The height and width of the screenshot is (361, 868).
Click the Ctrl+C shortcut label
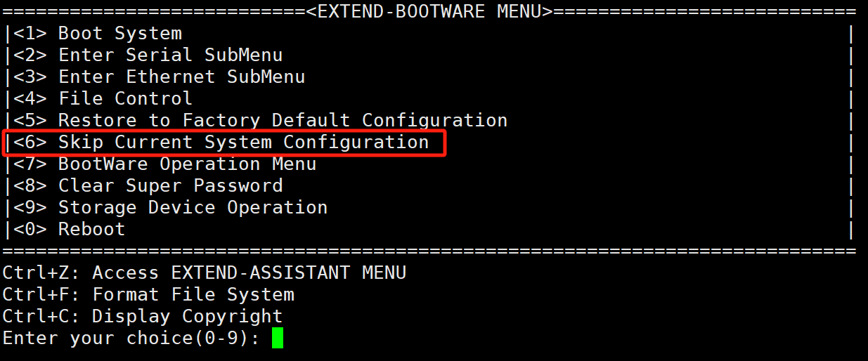coord(41,316)
